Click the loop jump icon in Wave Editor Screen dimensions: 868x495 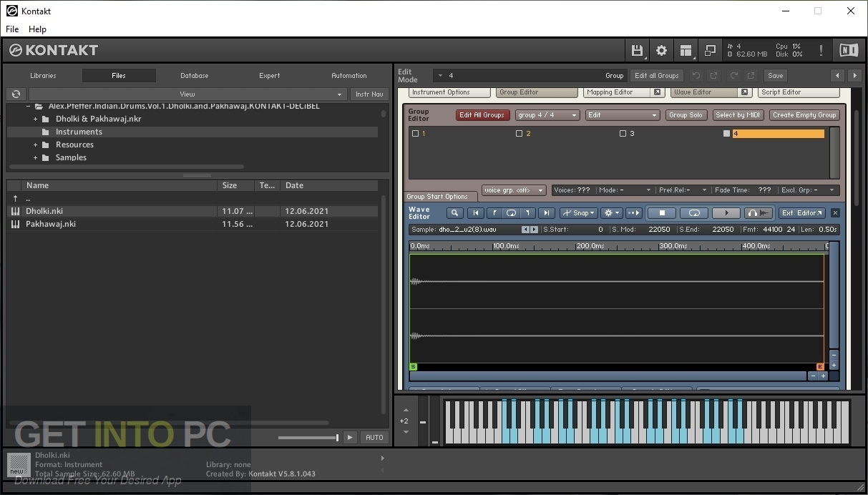click(511, 212)
